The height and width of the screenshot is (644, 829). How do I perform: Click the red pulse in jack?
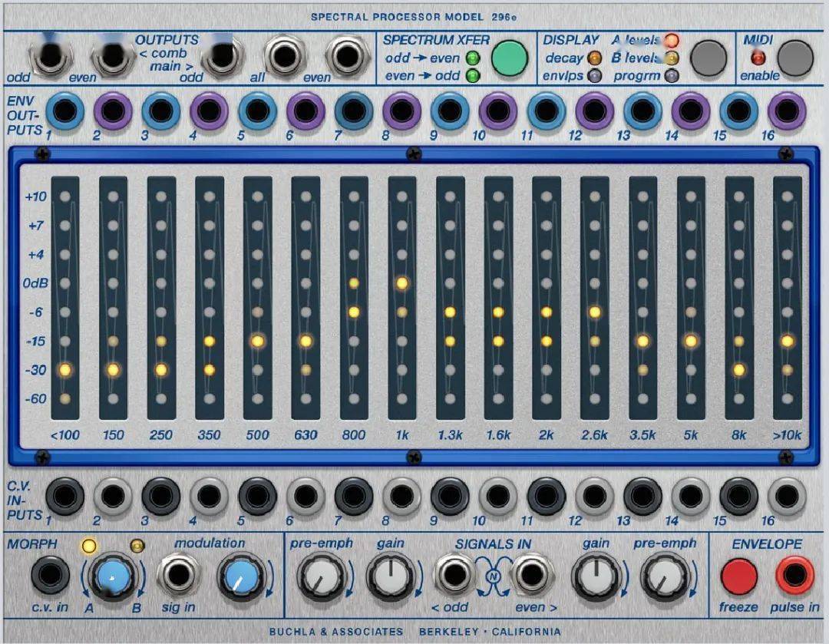click(794, 576)
